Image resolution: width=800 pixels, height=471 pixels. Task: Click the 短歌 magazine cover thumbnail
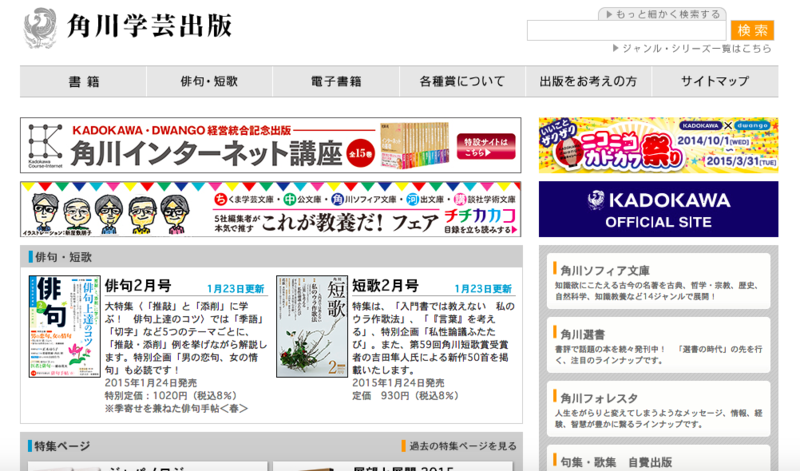[312, 327]
